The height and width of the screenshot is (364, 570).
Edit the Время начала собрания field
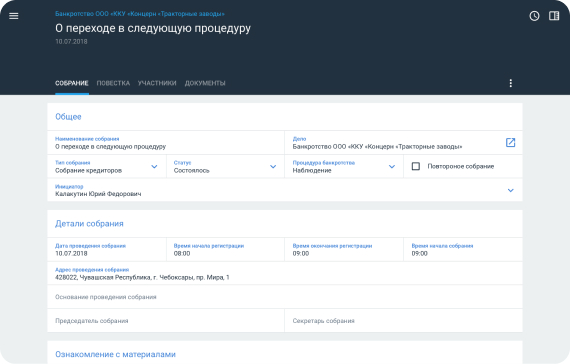pyautogui.click(x=463, y=249)
